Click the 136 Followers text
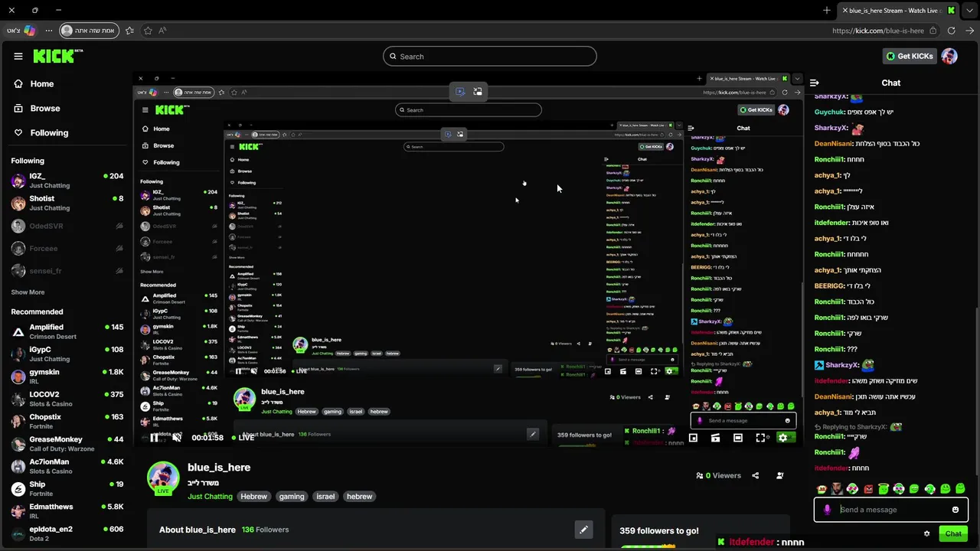 pos(265,530)
